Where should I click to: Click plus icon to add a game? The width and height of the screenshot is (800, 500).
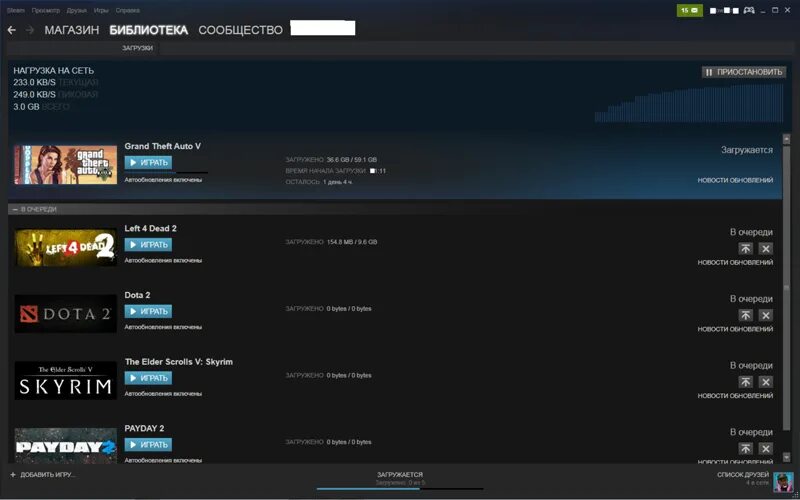coord(13,474)
